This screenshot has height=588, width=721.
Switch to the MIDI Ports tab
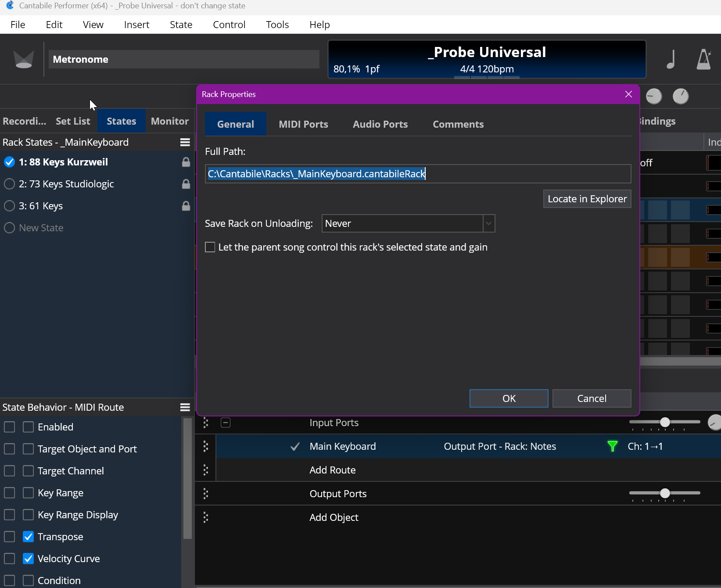click(x=303, y=124)
